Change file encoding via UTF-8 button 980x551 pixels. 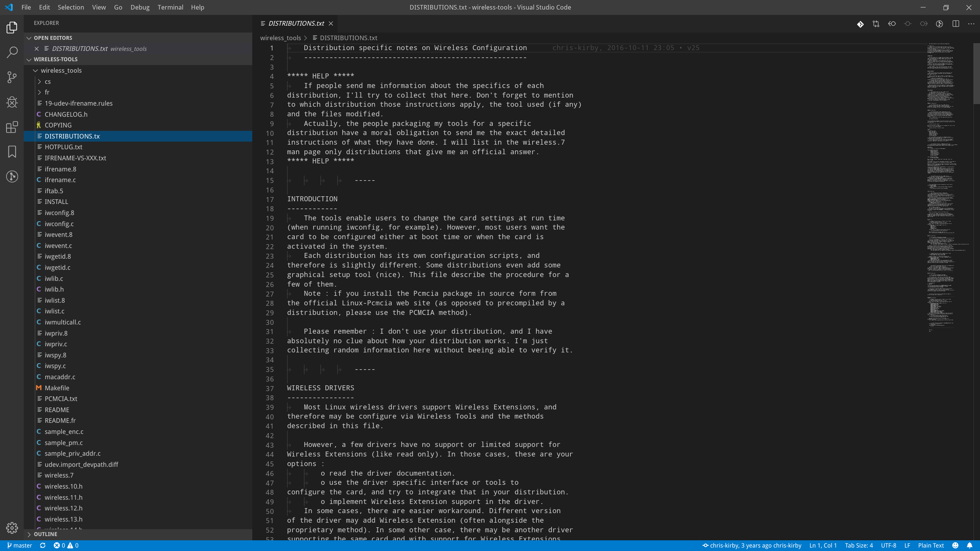pyautogui.click(x=889, y=545)
